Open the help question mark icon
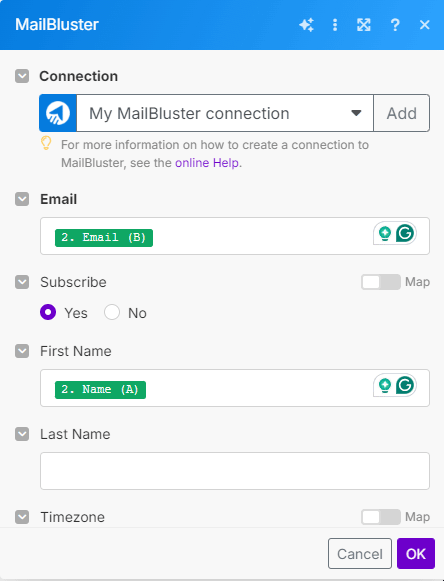The image size is (444, 581). pos(395,25)
